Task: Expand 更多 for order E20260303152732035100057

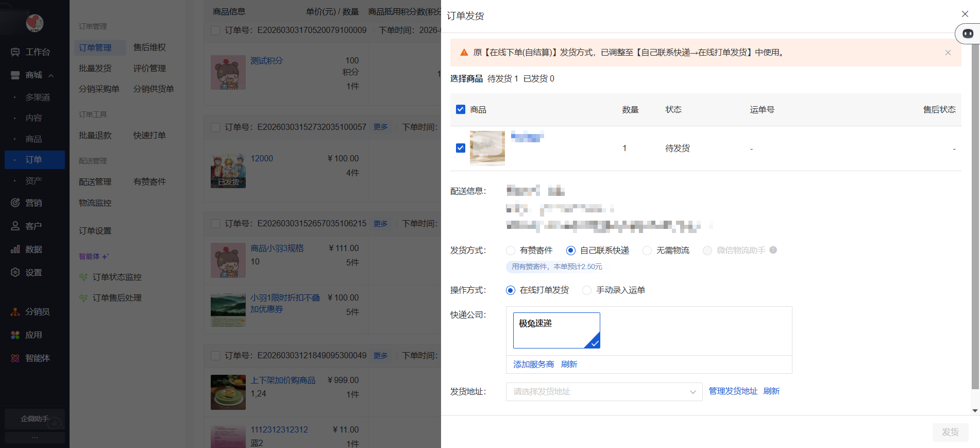Action: click(380, 127)
